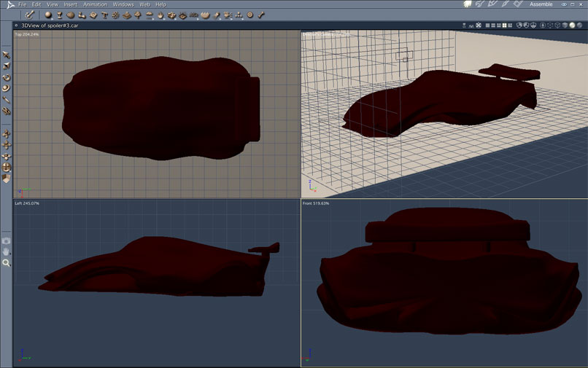Switch to the four-view layout
The width and height of the screenshot is (588, 368).
[x=504, y=26]
